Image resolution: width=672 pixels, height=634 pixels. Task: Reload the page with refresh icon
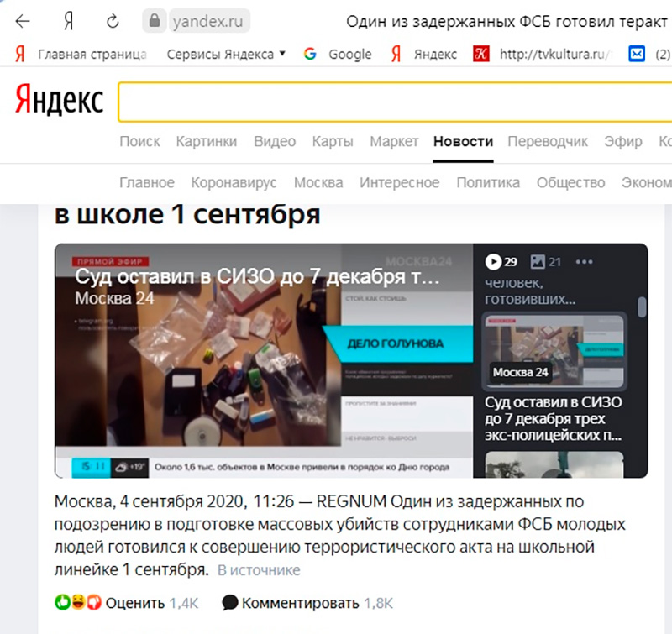tap(113, 21)
